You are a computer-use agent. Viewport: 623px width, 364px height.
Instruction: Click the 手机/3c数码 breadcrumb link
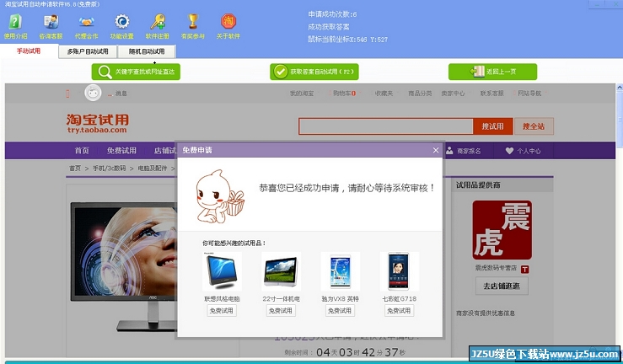pyautogui.click(x=110, y=169)
